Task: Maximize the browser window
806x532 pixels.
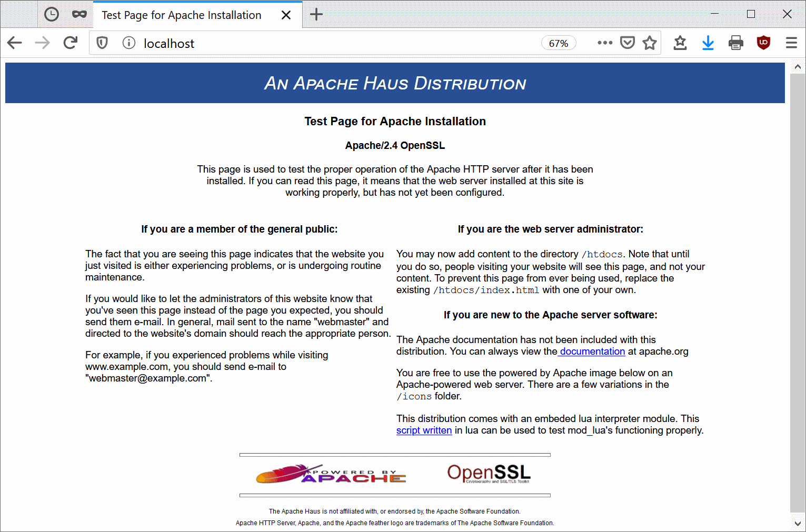Action: 751,14
